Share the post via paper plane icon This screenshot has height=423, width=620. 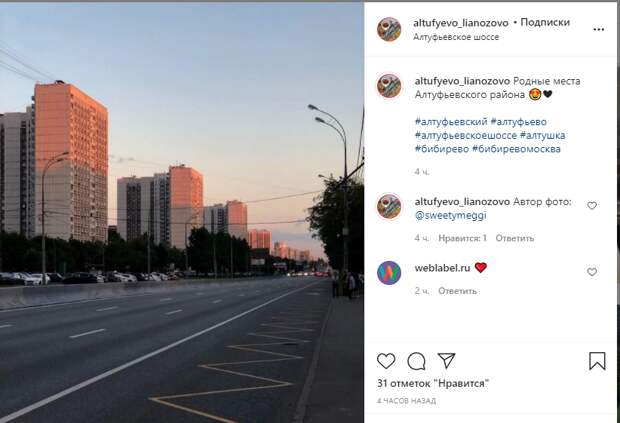click(446, 361)
